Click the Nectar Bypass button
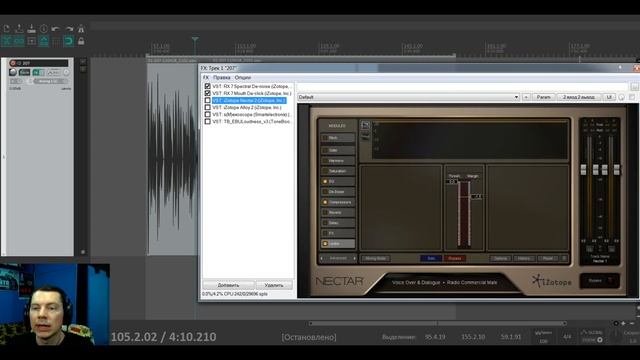The height and width of the screenshot is (360, 640). (455, 258)
